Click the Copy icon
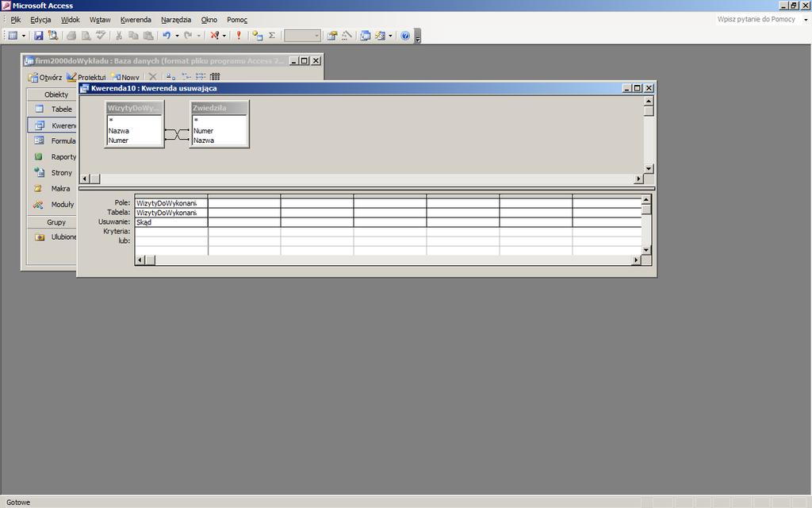Viewport: 812px width, 508px height. pyautogui.click(x=133, y=35)
